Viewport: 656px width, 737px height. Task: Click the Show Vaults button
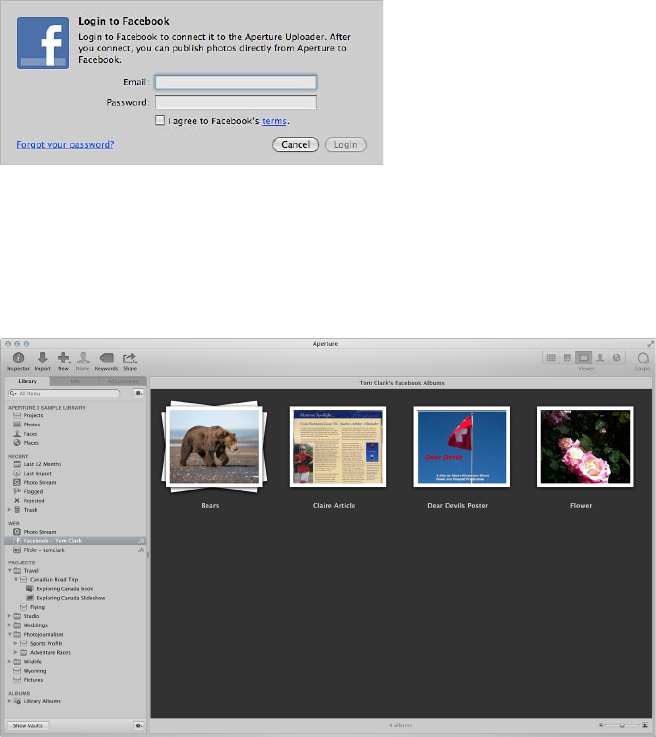28,726
